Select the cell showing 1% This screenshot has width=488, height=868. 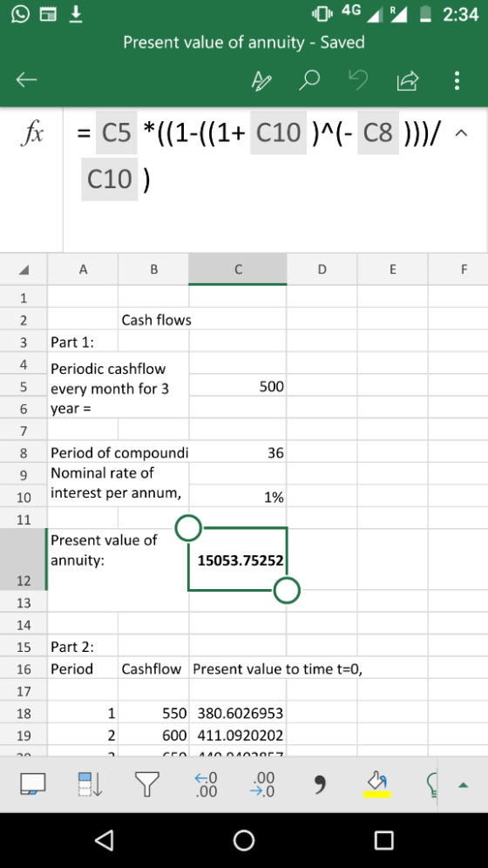[238, 497]
